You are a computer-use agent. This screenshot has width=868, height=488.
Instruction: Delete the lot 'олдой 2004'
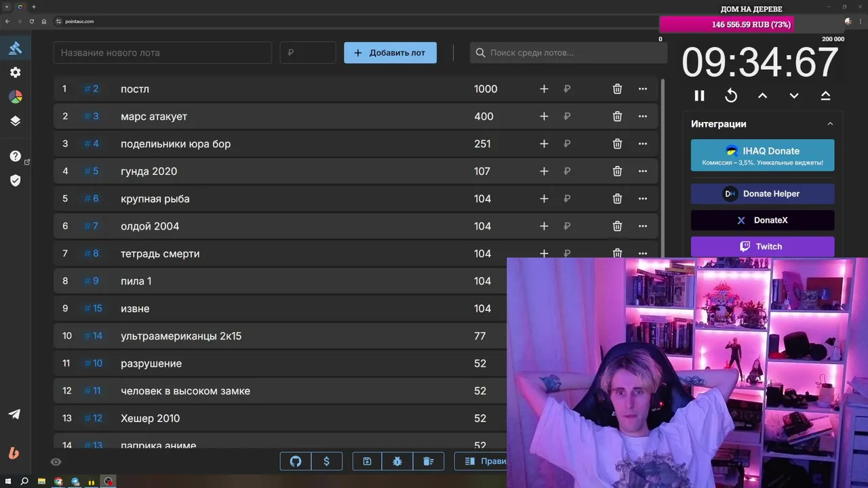click(617, 226)
